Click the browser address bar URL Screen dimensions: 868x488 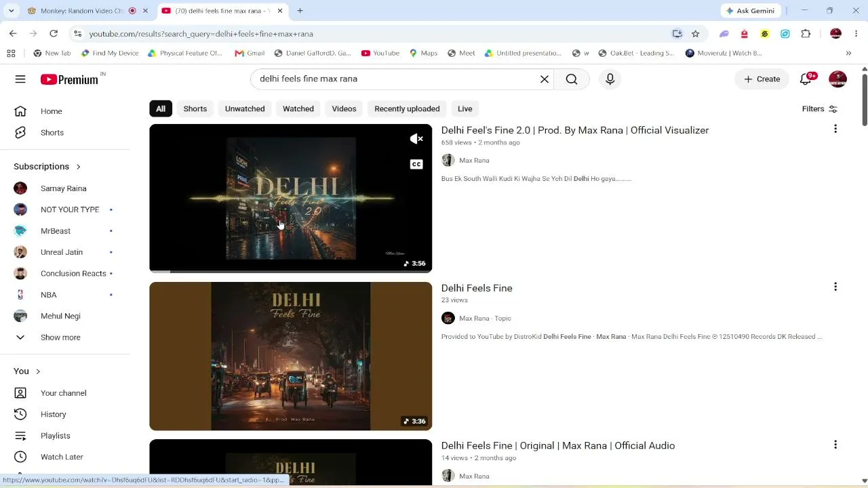coord(201,34)
